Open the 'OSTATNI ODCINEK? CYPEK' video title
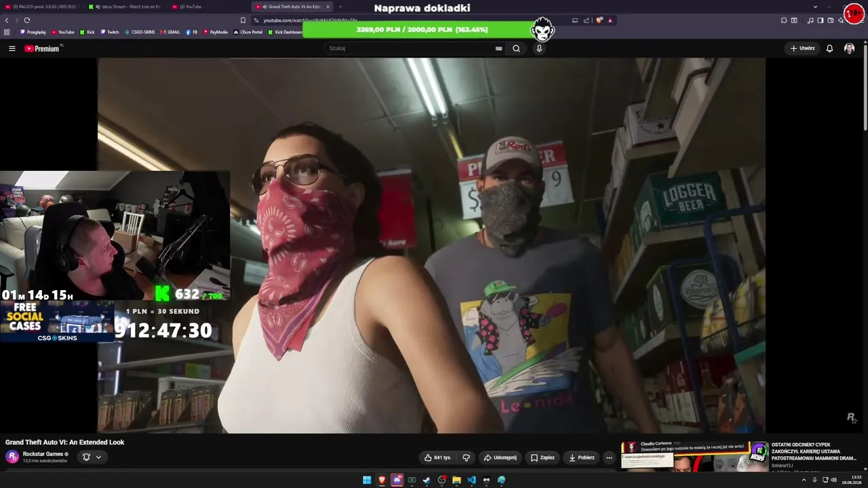The height and width of the screenshot is (488, 868). click(x=814, y=451)
